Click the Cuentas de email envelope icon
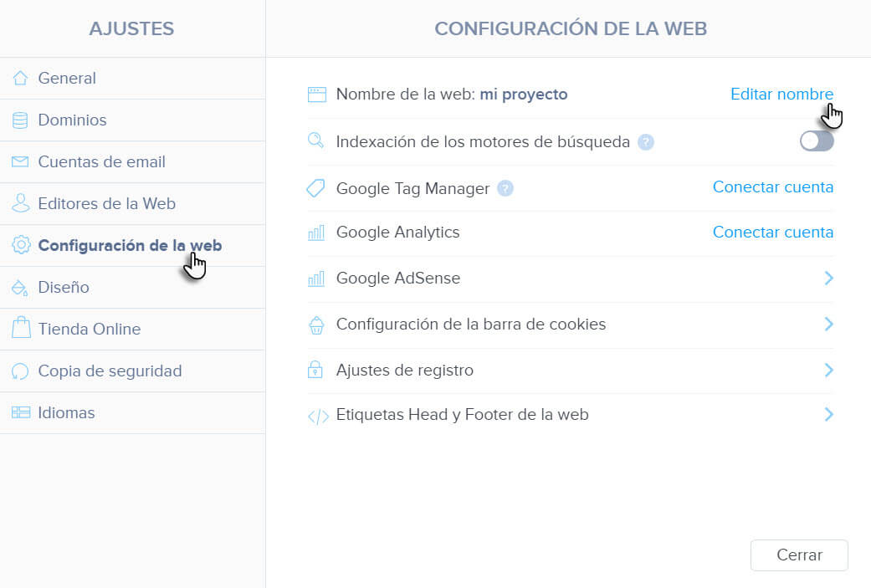The image size is (871, 588). point(21,161)
